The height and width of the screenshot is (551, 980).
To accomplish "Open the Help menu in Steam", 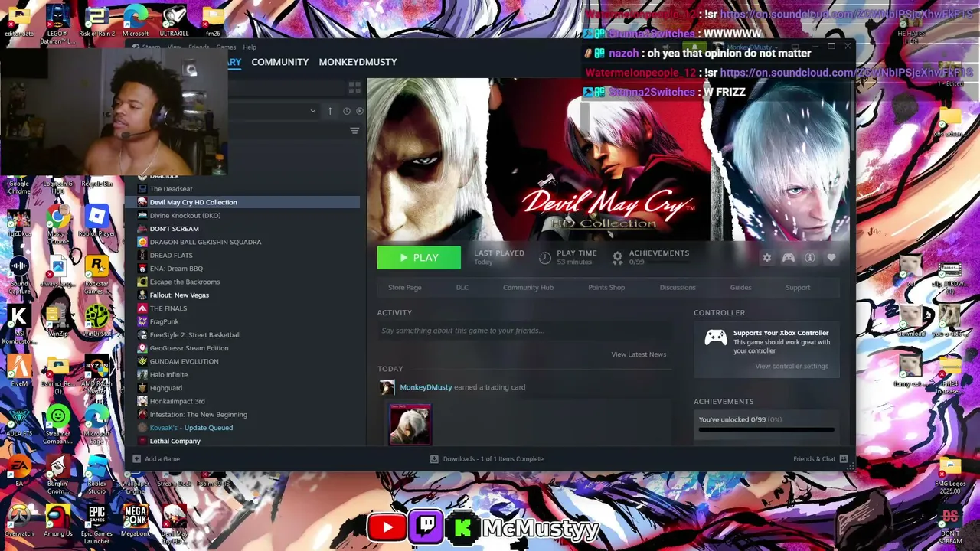I will [250, 47].
